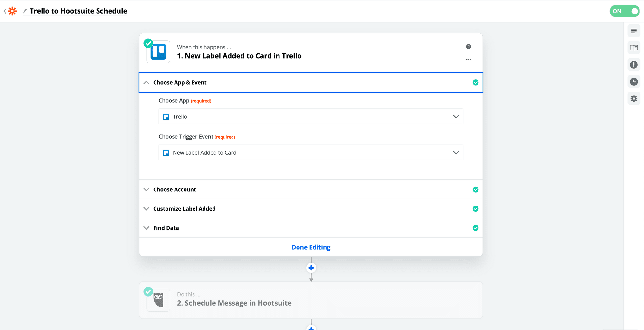Click the Hootsuite owl icon in step 2
The height and width of the screenshot is (330, 644).
[x=158, y=300]
